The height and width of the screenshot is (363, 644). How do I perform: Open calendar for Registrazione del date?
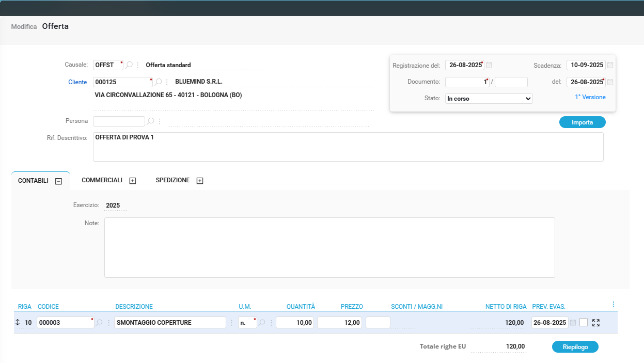coord(489,65)
